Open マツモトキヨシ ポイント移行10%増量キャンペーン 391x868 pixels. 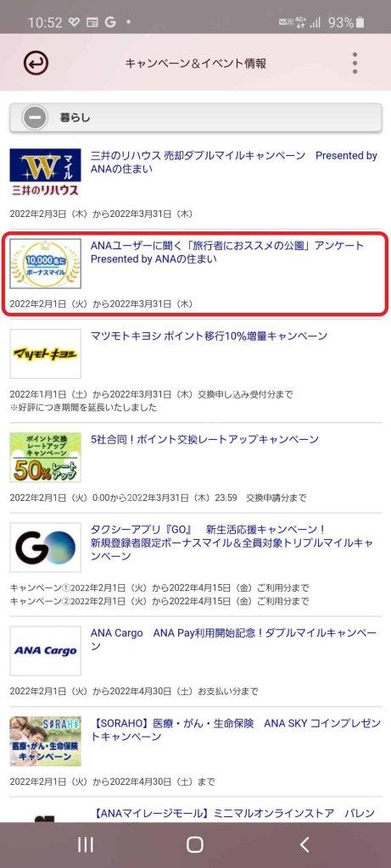point(209,336)
